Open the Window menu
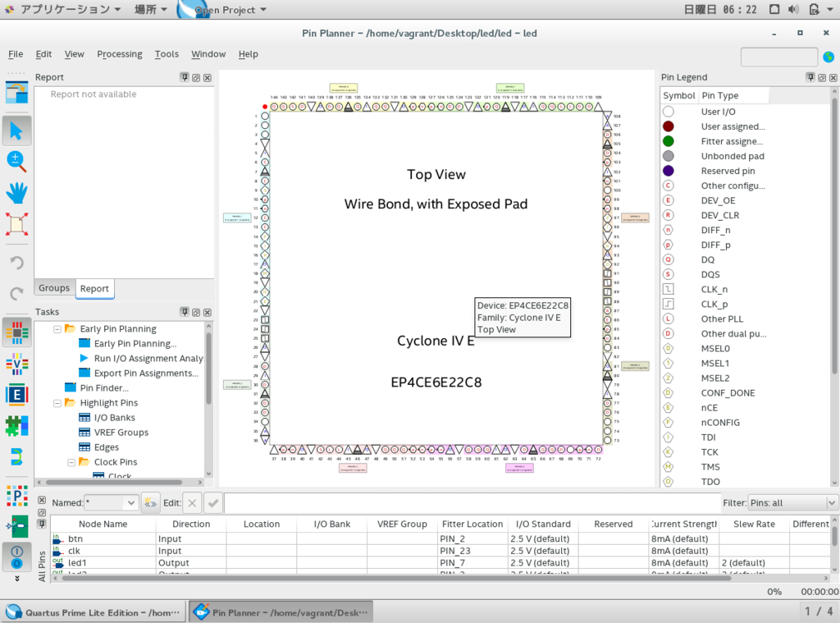Viewport: 840px width, 623px height. pyautogui.click(x=208, y=54)
